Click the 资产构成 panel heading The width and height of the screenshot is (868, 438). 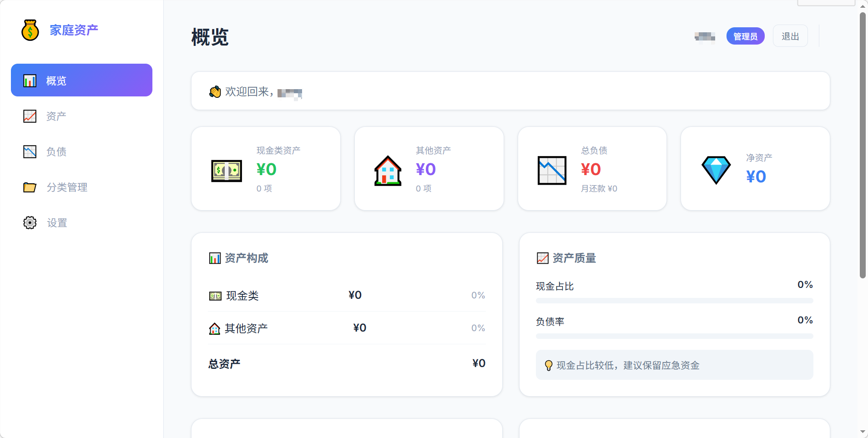click(246, 258)
